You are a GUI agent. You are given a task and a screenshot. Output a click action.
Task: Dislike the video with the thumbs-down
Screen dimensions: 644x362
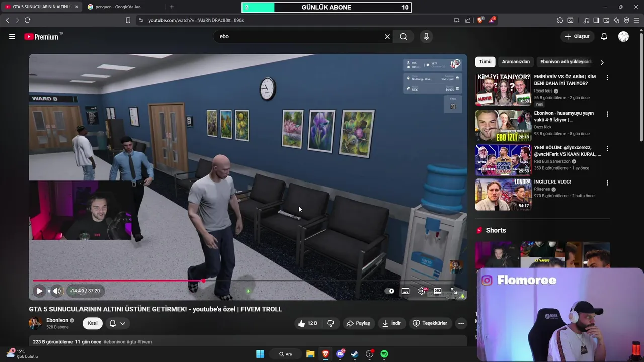(331, 323)
